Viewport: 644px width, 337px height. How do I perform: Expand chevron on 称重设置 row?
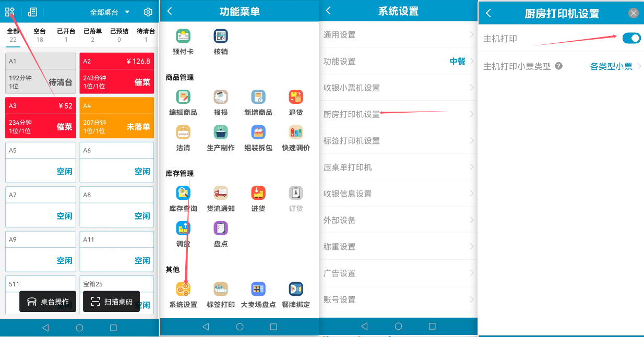click(471, 246)
